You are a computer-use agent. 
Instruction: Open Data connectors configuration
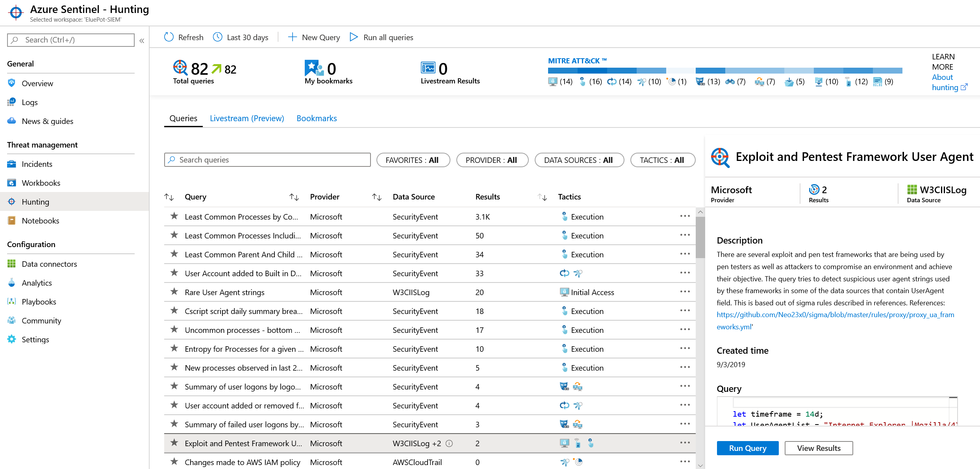click(x=49, y=264)
